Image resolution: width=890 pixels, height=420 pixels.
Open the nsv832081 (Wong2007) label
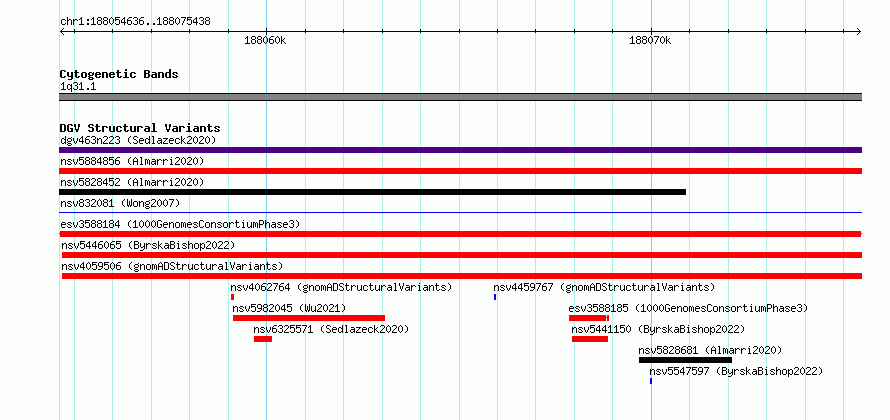coord(120,203)
